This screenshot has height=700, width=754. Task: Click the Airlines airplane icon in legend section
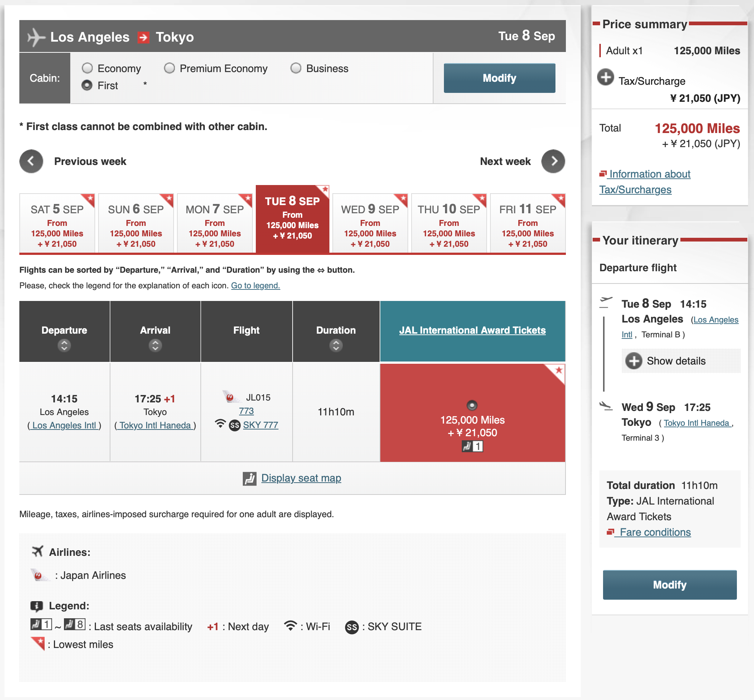38,551
